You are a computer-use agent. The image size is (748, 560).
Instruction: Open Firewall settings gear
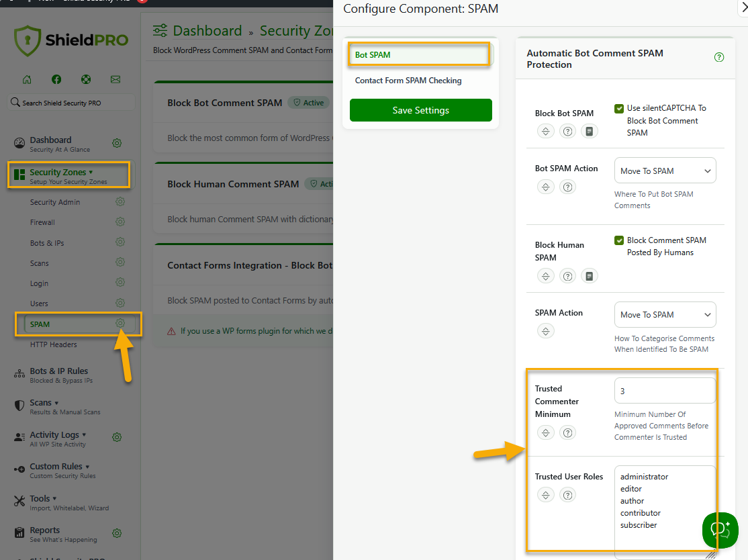point(120,222)
